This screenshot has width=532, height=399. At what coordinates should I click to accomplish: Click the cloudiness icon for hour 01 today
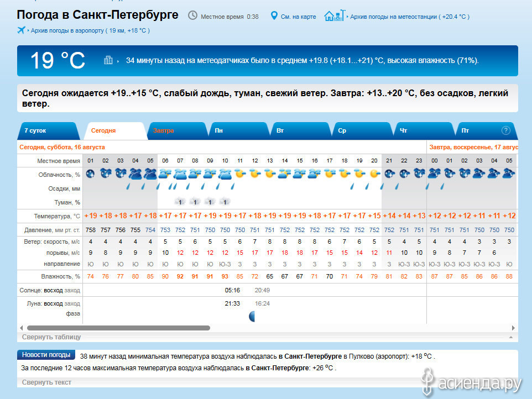point(91,174)
